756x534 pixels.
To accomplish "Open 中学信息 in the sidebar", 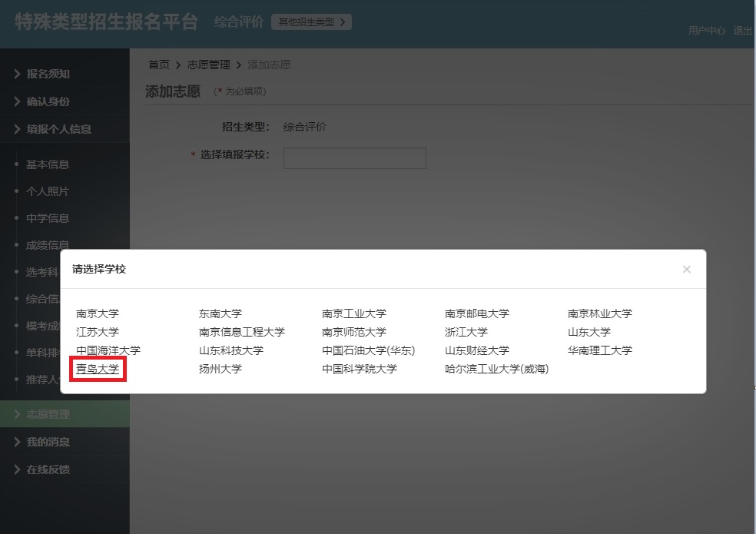I will pos(48,218).
